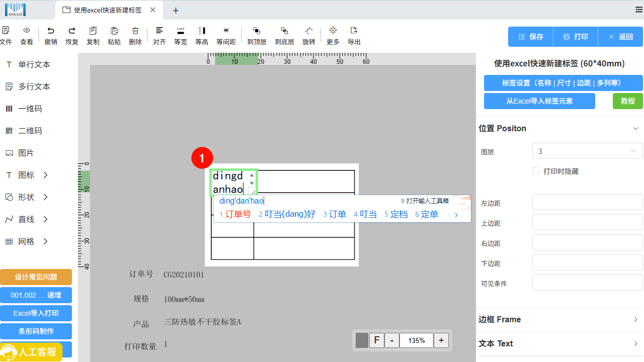Click the Excel导入打印 button
Screen dimensions: 644x362
coord(36,313)
